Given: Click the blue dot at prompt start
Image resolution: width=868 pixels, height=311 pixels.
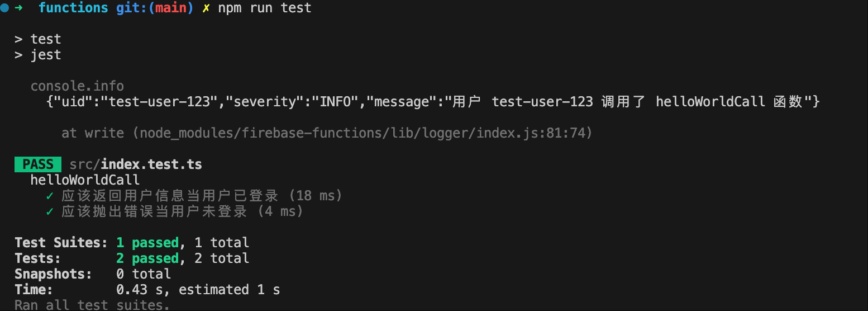Looking at the screenshot, I should (4, 8).
